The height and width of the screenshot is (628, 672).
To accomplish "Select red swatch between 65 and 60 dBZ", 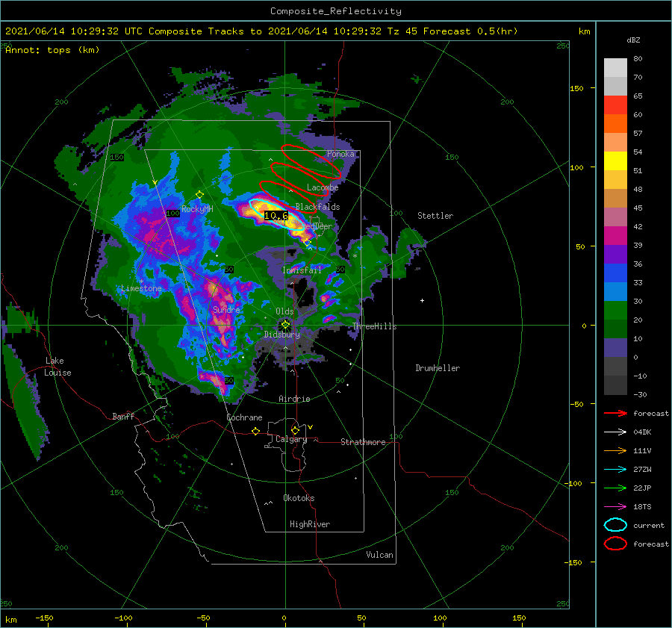I will (x=615, y=105).
